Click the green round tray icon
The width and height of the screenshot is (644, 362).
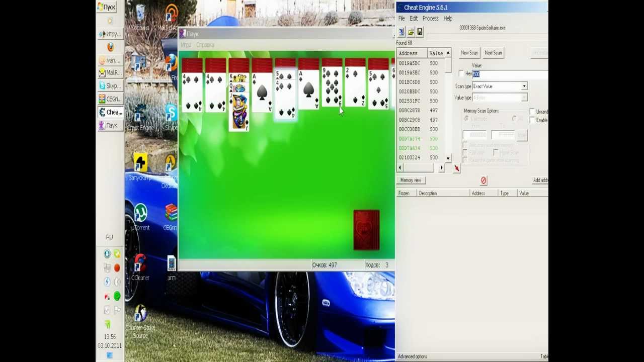pos(117,297)
